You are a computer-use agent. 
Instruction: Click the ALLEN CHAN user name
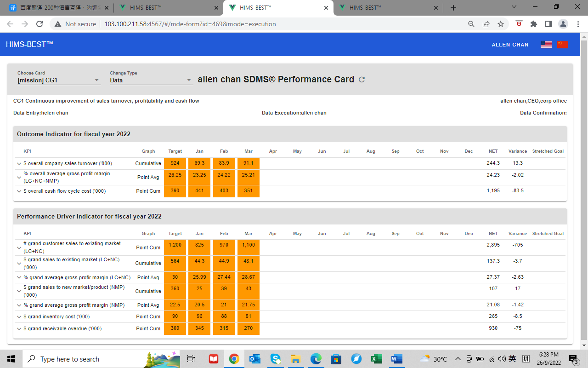click(x=510, y=45)
